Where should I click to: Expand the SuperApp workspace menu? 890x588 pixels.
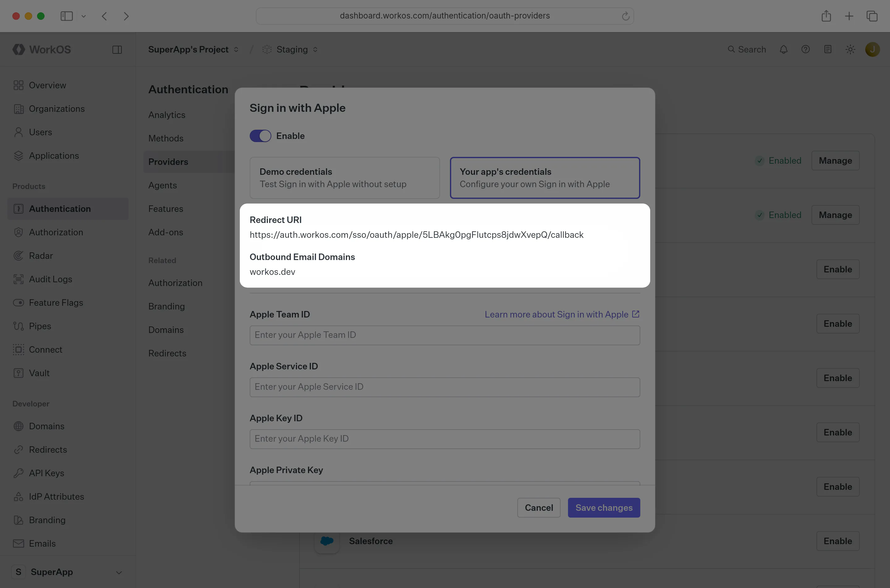(68, 572)
